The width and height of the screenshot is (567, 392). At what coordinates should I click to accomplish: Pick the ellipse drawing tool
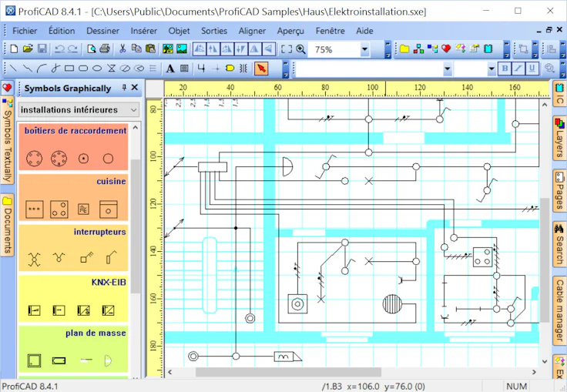(98, 69)
